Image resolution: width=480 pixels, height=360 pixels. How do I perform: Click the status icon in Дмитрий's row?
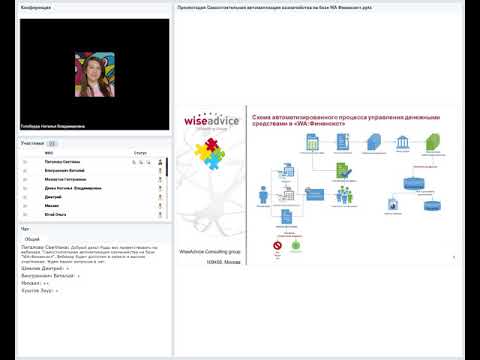pos(160,197)
